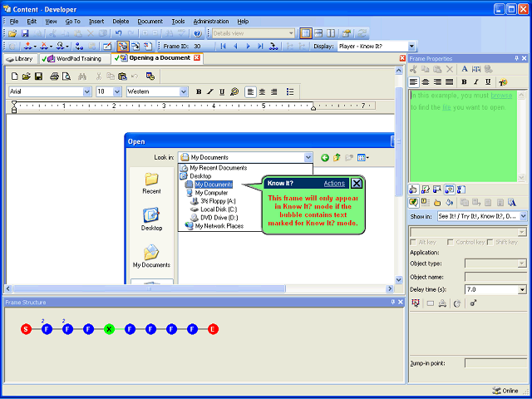532x399 pixels.
Task: Open the font 'A' icon in Frame Properties
Action: [x=465, y=69]
